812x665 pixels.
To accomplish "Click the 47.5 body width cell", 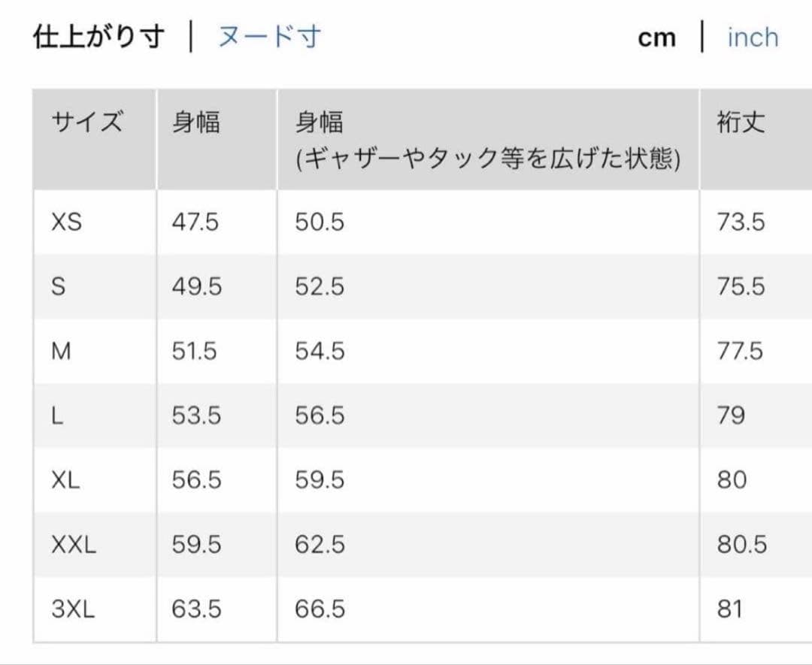I will (195, 222).
